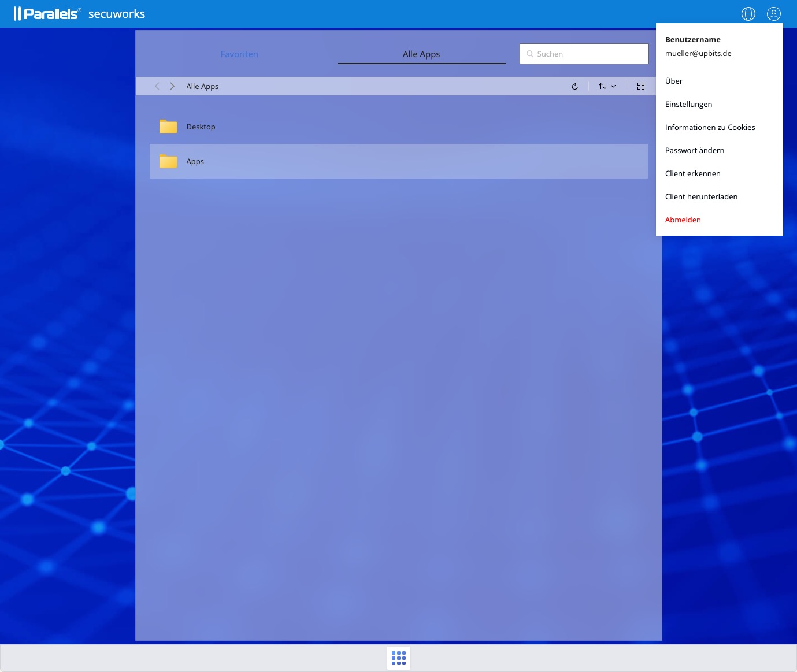Viewport: 797px width, 672px height.
Task: Switch to grid view layout icon
Action: pyautogui.click(x=640, y=86)
